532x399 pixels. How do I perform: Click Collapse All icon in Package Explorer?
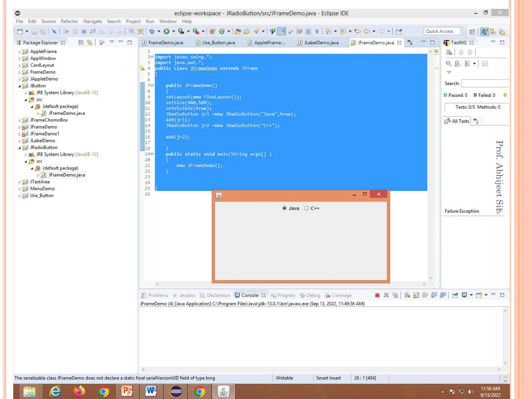click(x=81, y=42)
